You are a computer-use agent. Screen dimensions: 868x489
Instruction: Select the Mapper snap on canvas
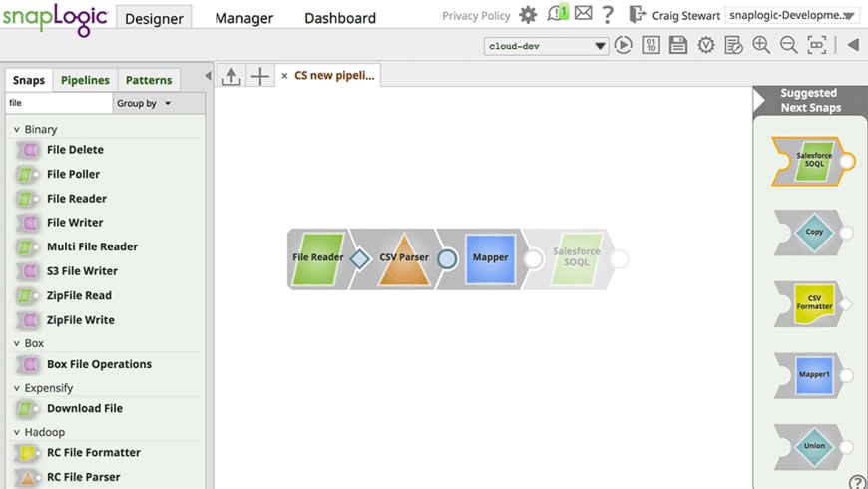tap(491, 258)
